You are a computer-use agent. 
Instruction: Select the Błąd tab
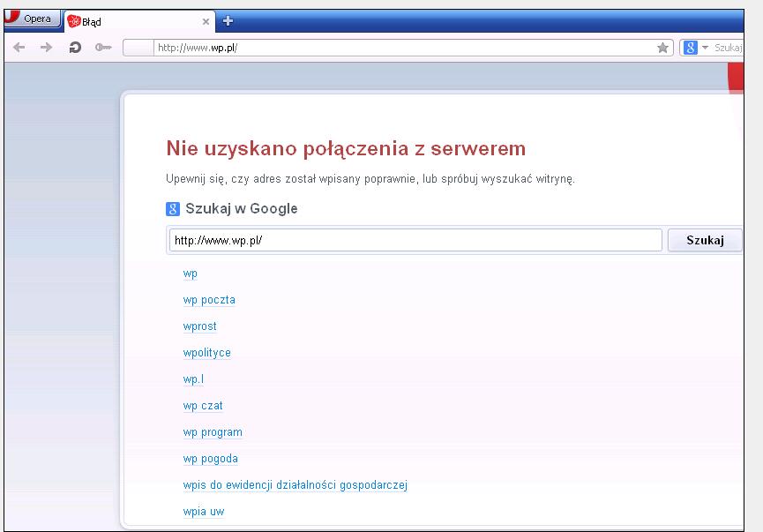pyautogui.click(x=139, y=22)
